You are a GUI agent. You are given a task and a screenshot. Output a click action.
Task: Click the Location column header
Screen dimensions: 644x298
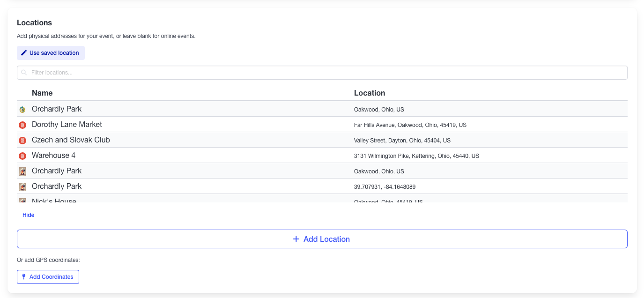point(369,93)
